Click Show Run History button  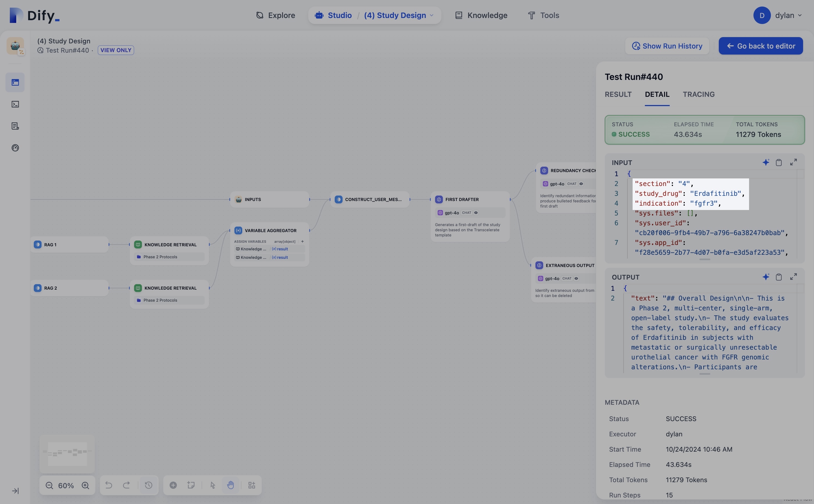coord(667,46)
